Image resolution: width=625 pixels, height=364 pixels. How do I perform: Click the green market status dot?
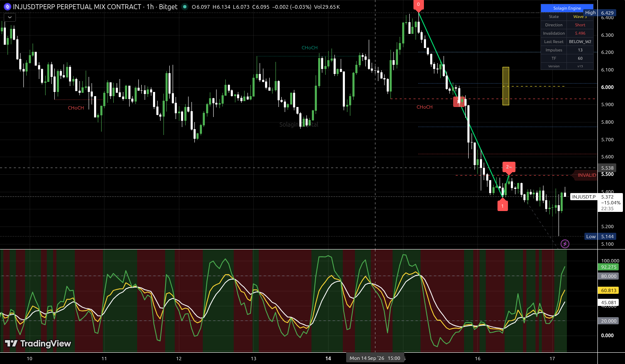(185, 7)
